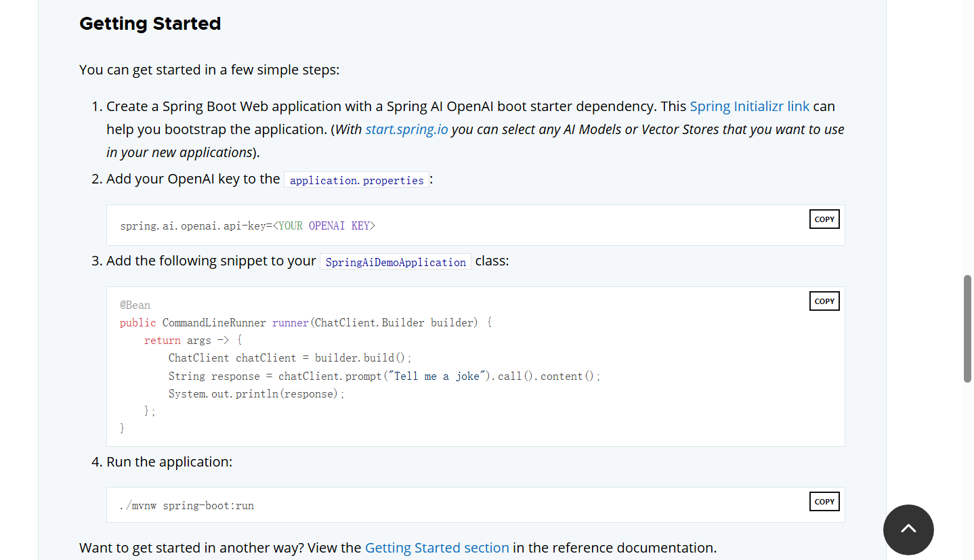Click the ChatClient chatClient = builder.build() line
The image size is (974, 560).
(290, 358)
